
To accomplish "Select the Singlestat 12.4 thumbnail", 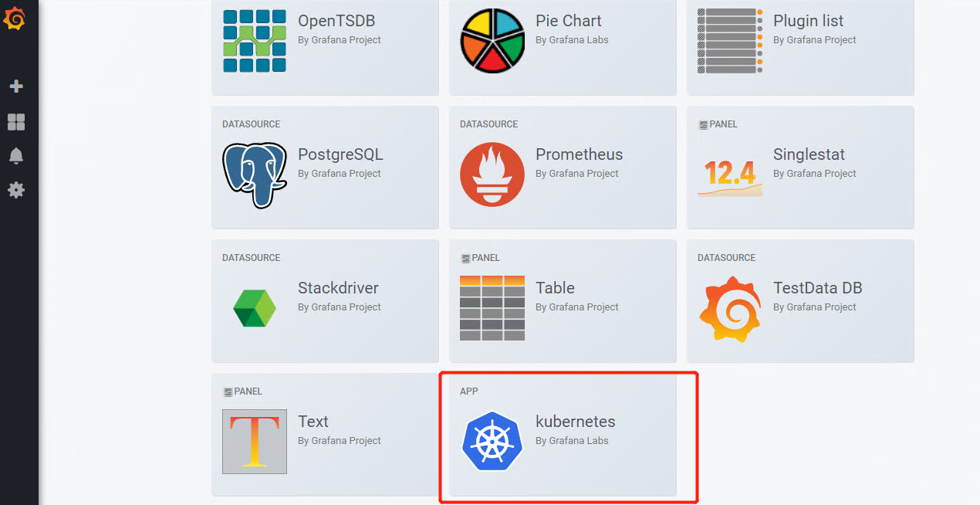I will pyautogui.click(x=730, y=175).
